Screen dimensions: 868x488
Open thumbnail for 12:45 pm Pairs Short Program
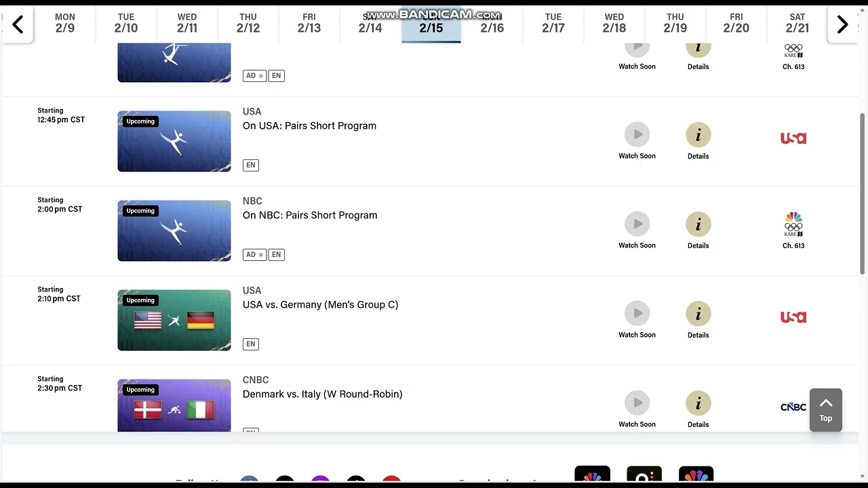[174, 141]
